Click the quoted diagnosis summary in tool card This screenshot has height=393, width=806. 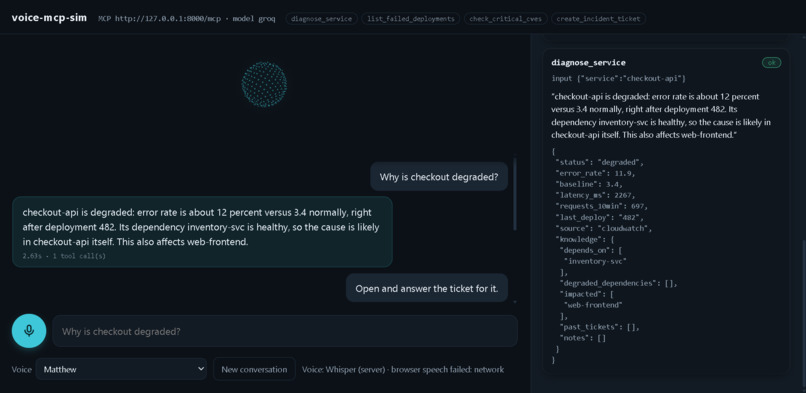[x=662, y=116]
